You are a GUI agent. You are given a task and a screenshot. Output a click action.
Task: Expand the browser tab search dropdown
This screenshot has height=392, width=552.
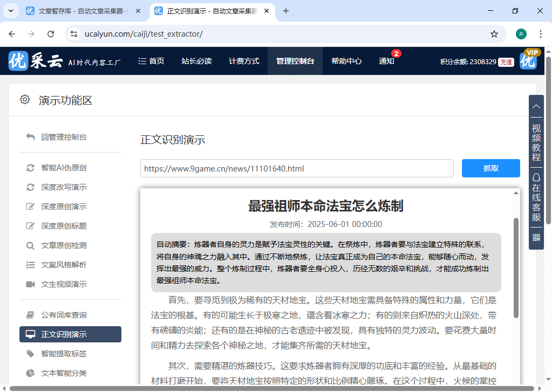click(x=10, y=11)
